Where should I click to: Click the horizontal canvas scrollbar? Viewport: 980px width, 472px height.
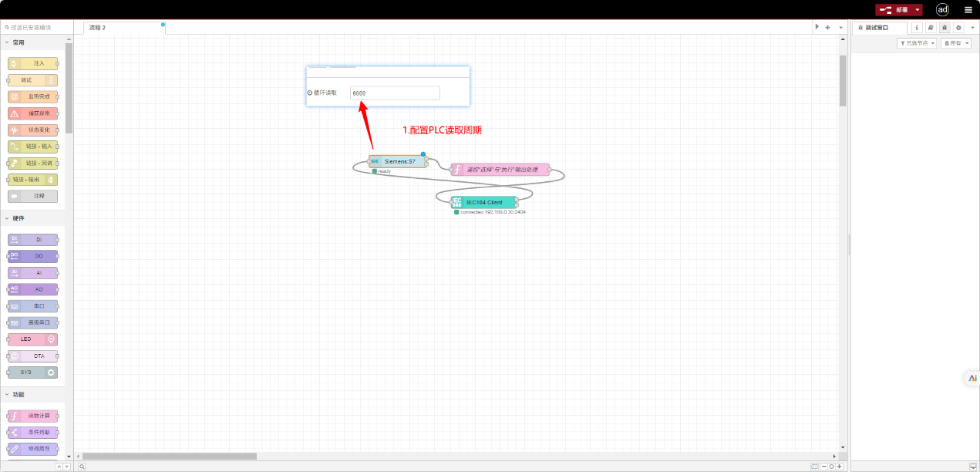(x=170, y=456)
